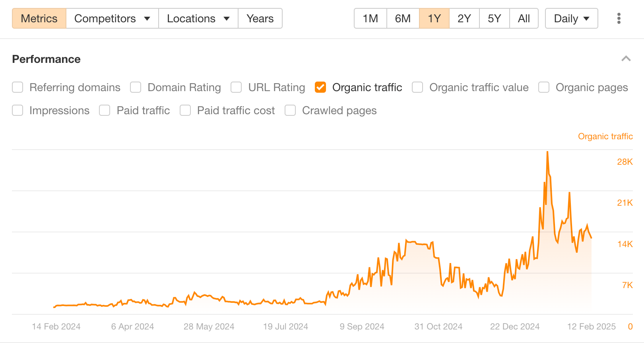Open the Daily interval dropdown

coord(571,18)
